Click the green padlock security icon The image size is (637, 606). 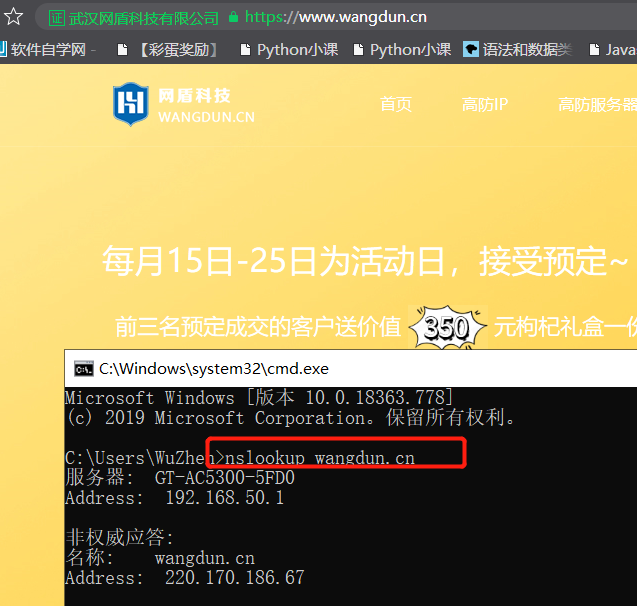tap(233, 17)
